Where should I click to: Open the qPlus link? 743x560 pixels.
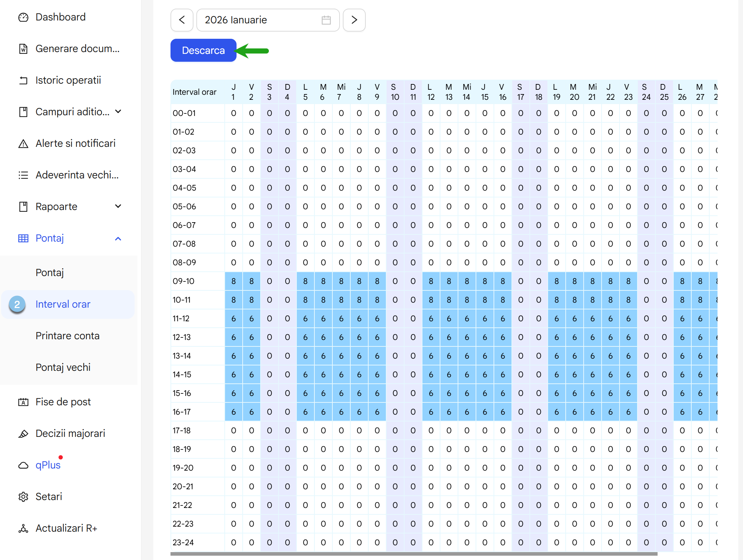coord(48,465)
